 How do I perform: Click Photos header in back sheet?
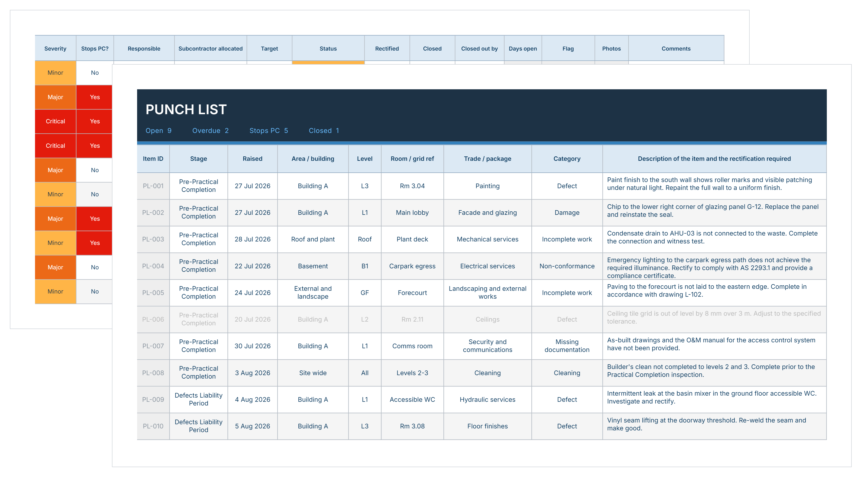pyautogui.click(x=611, y=49)
